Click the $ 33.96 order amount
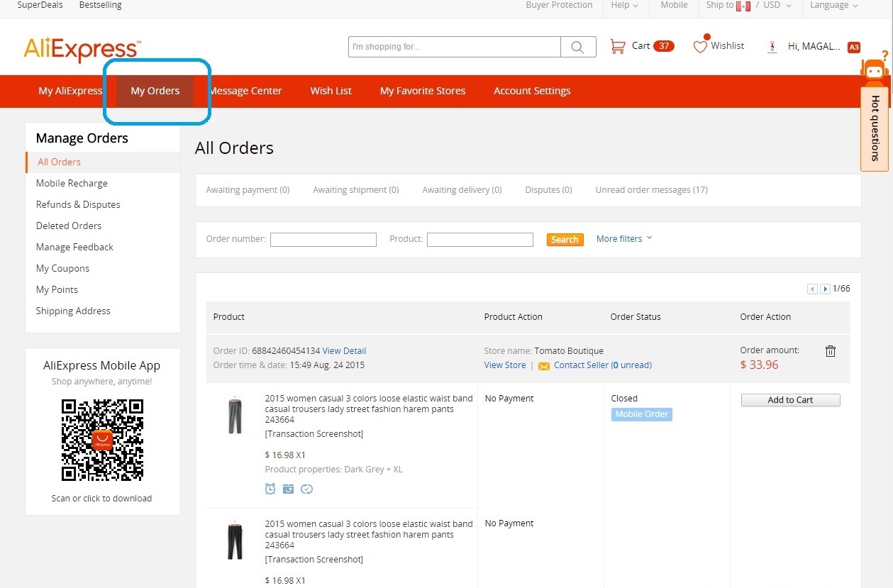The height and width of the screenshot is (588, 893). pyautogui.click(x=760, y=365)
